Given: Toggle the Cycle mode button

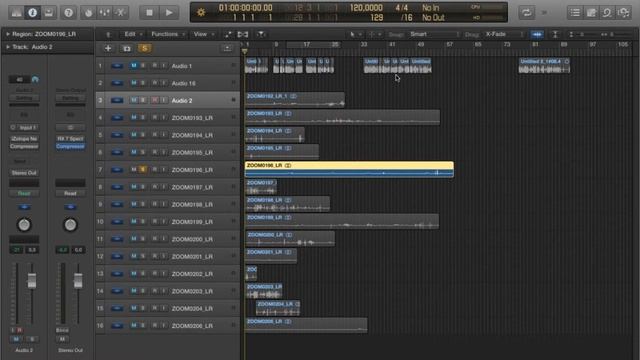Looking at the screenshot, I should click(527, 13).
